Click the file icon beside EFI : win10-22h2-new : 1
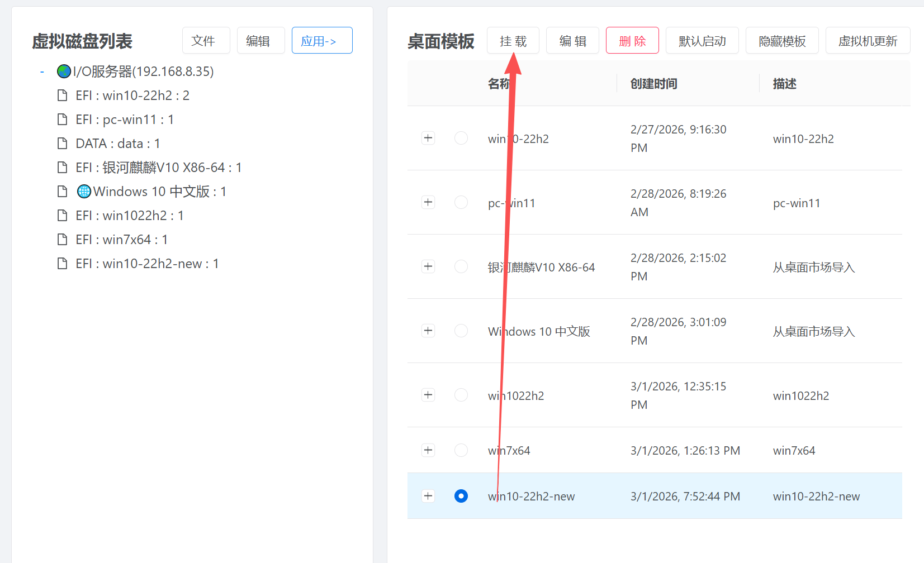 point(63,264)
